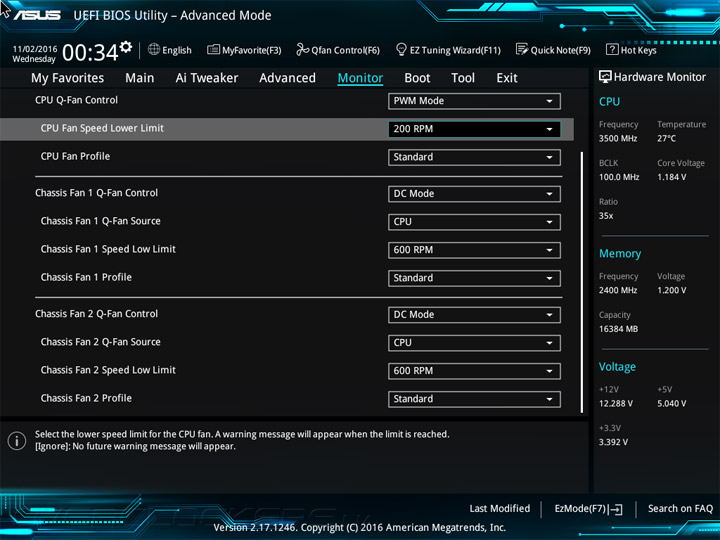Open MyFavorite(F3) shortcut

coord(244,50)
